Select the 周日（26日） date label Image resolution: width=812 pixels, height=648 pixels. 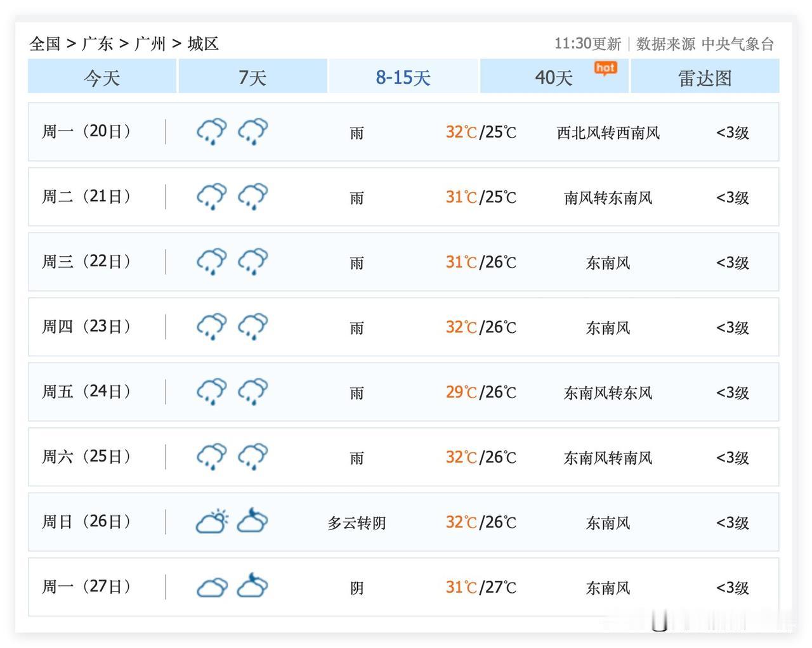86,521
